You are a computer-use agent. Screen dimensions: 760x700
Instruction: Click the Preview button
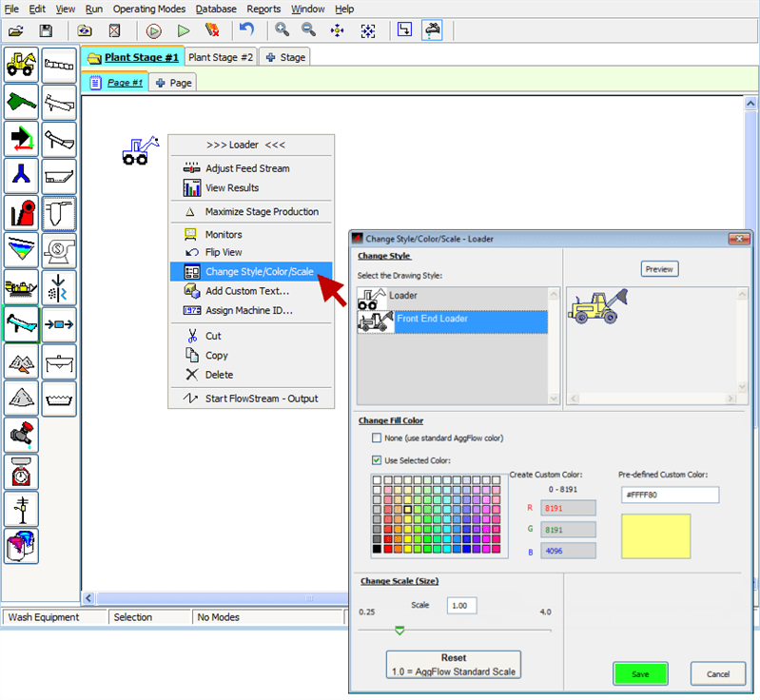[x=659, y=269]
